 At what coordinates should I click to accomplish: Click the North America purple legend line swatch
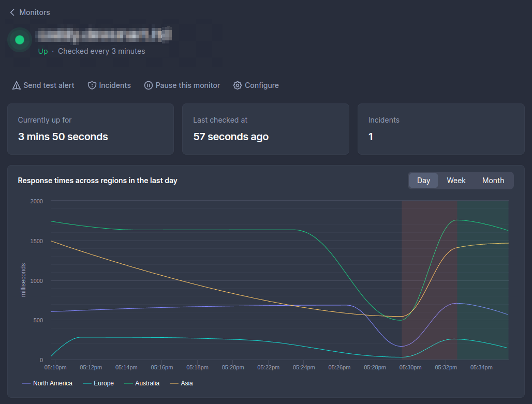click(x=26, y=383)
